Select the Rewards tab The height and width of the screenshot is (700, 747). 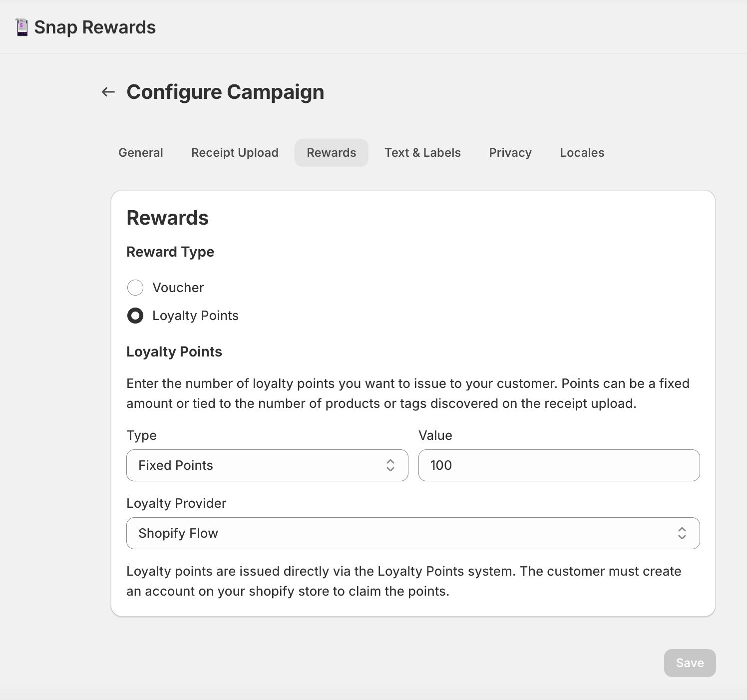tap(331, 153)
